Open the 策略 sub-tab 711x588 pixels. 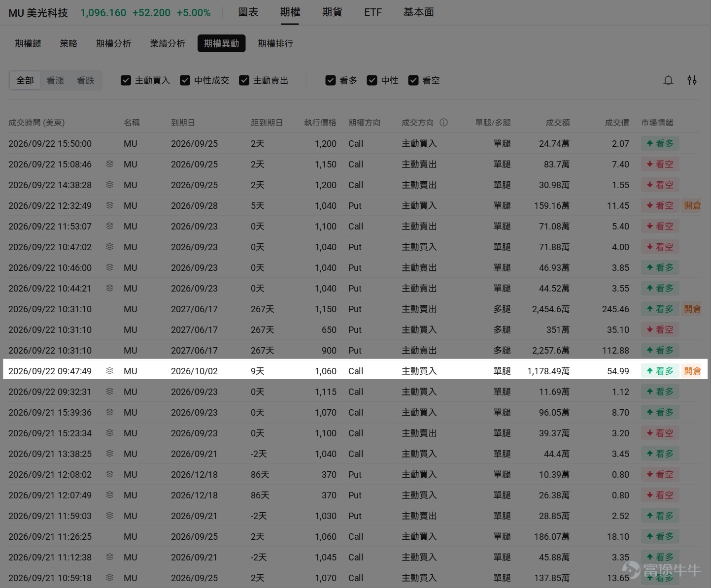coord(68,43)
